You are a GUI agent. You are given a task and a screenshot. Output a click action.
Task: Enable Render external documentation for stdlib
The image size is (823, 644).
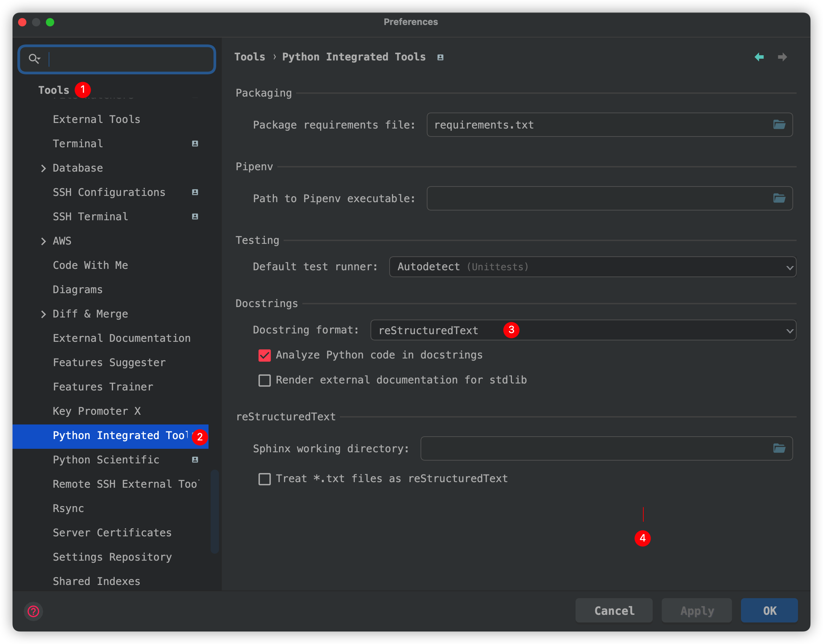tap(264, 380)
